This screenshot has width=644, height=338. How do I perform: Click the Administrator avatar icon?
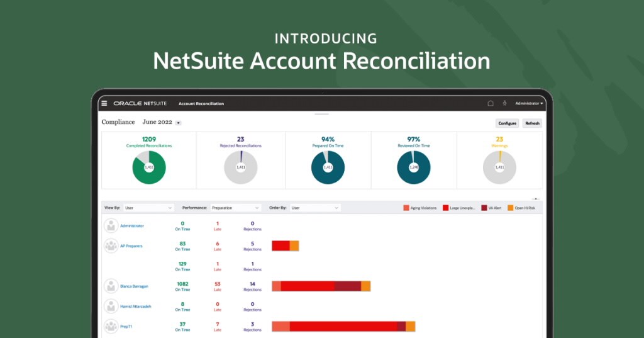(111, 226)
